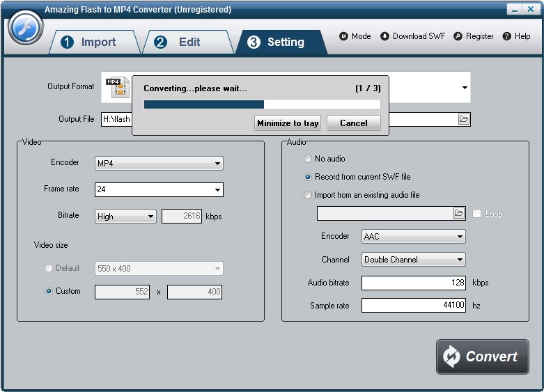Click the Flash logo icon in the title bar
The width and height of the screenshot is (544, 392).
25,28
